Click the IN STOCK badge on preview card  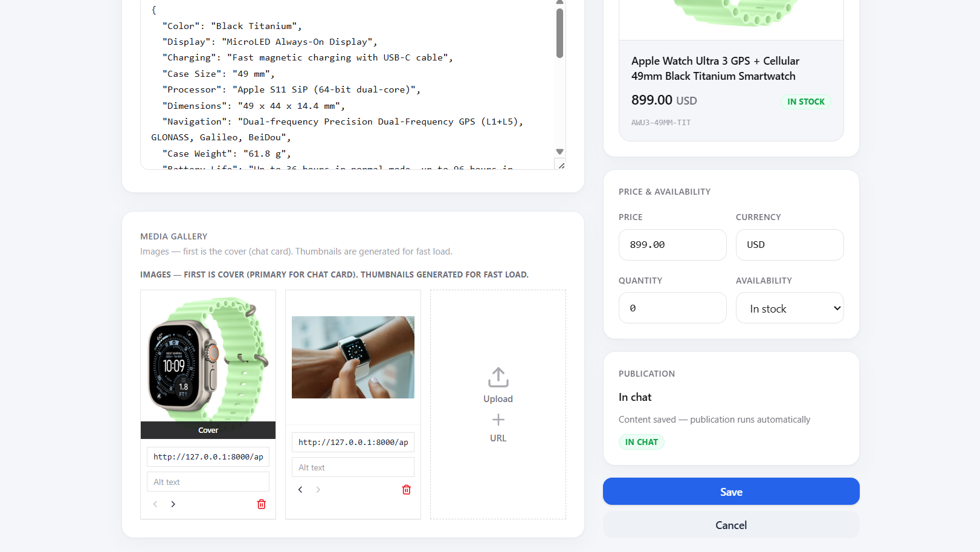[805, 102]
